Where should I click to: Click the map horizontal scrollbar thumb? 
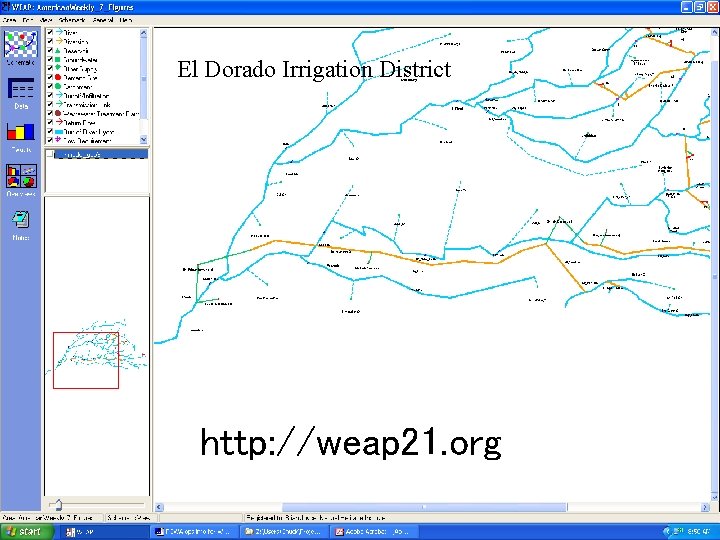424,507
